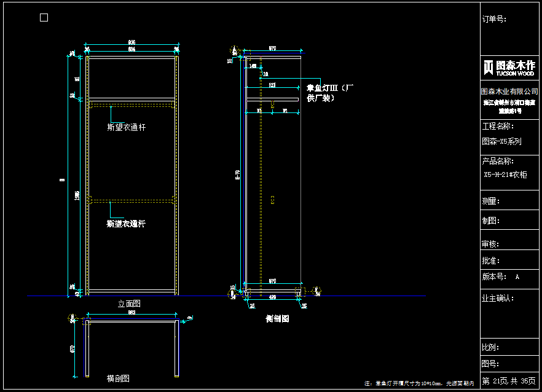Select the 章鱼灯III light annotation text
Screen dimensions: 542x392
(x=331, y=92)
